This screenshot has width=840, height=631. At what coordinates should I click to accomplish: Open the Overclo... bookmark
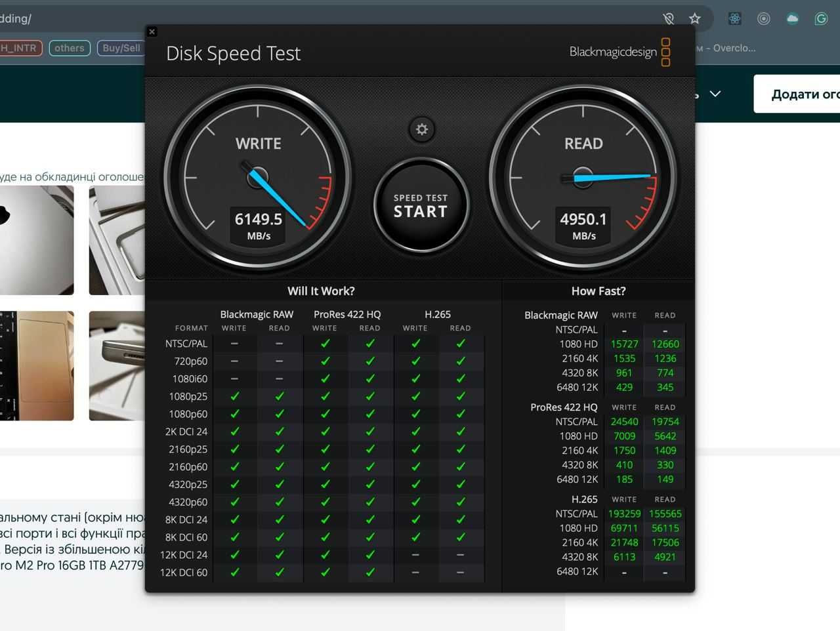click(x=726, y=48)
